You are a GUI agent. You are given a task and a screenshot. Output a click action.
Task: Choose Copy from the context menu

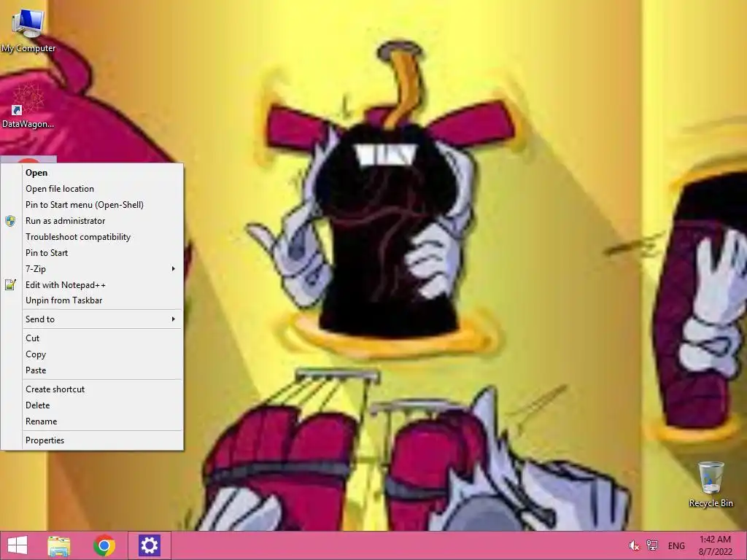pyautogui.click(x=92, y=354)
